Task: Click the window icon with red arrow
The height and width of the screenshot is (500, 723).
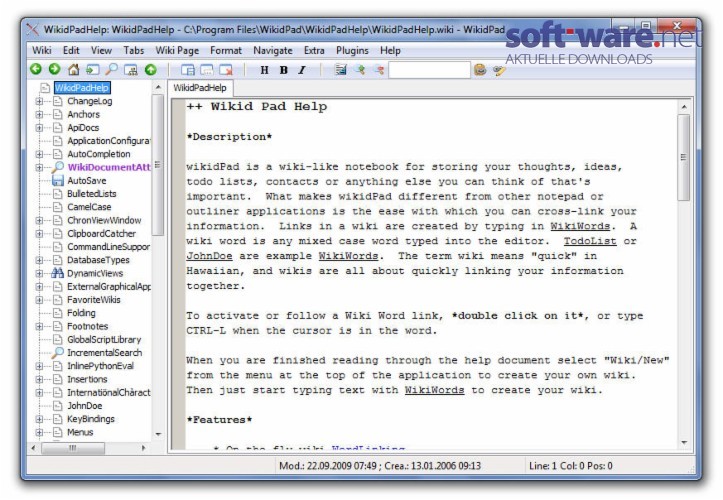Action: [226, 70]
